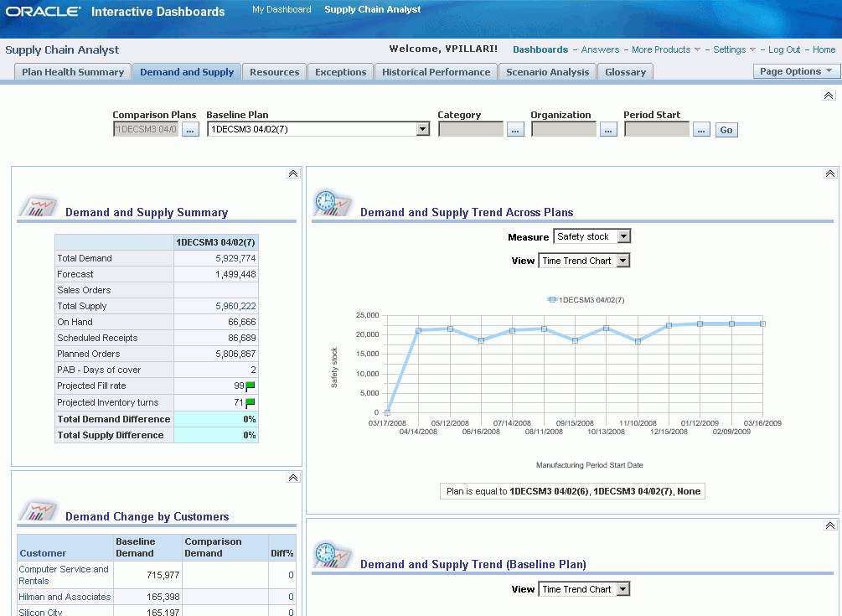Open Silicon City customer link

point(40,613)
